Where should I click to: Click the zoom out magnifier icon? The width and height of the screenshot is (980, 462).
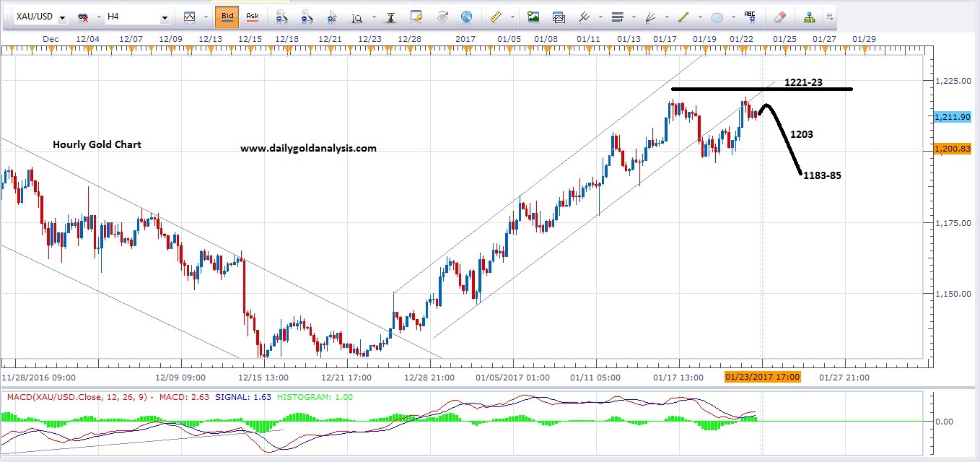click(306, 17)
